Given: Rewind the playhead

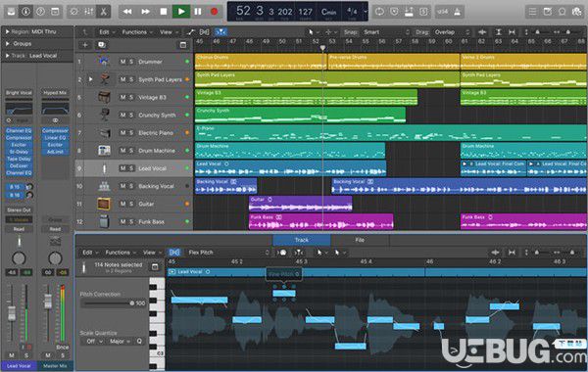Looking at the screenshot, I should tap(127, 12).
